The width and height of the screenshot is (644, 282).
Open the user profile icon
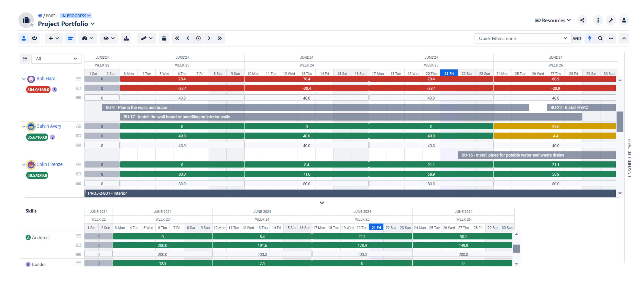click(x=624, y=20)
